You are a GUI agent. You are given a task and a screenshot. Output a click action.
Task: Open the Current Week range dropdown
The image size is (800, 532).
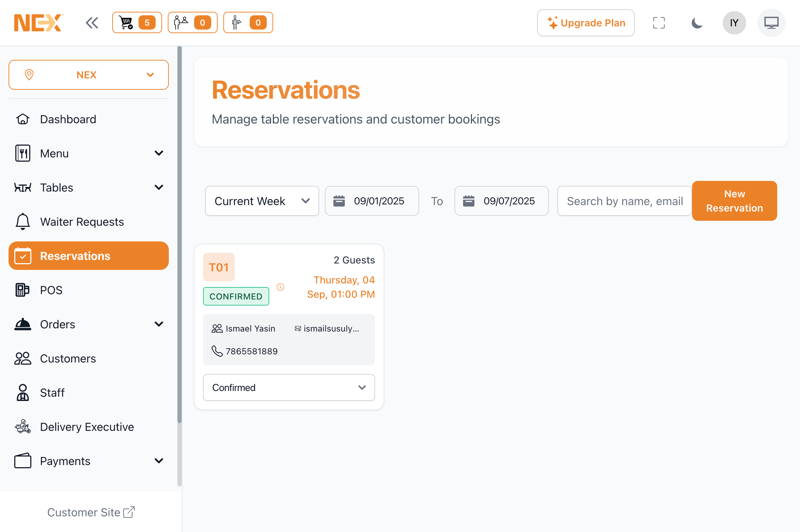click(262, 201)
